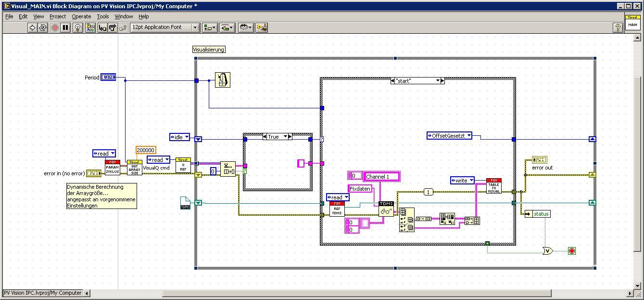The width and height of the screenshot is (644, 300).
Task: Select the Visual Q REF subVI
Action: tap(183, 165)
